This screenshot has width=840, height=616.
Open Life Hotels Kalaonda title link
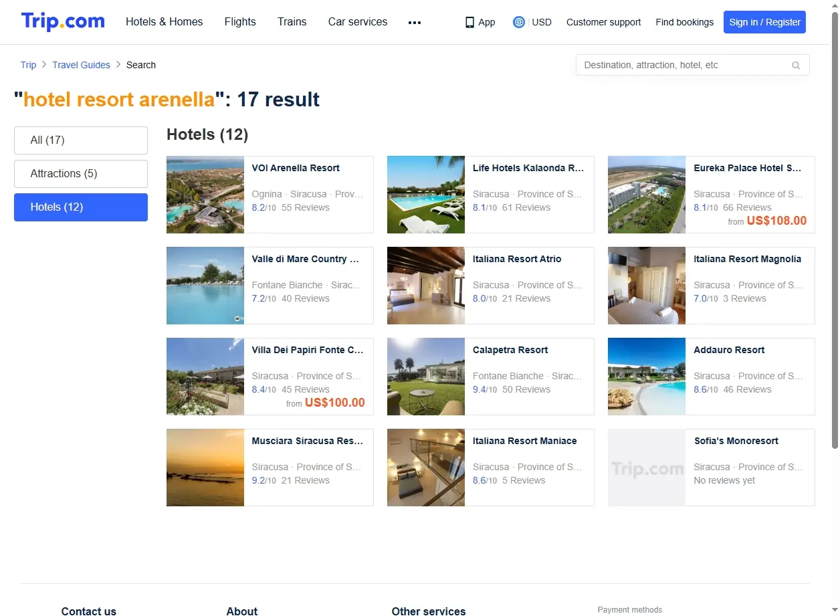pyautogui.click(x=528, y=168)
